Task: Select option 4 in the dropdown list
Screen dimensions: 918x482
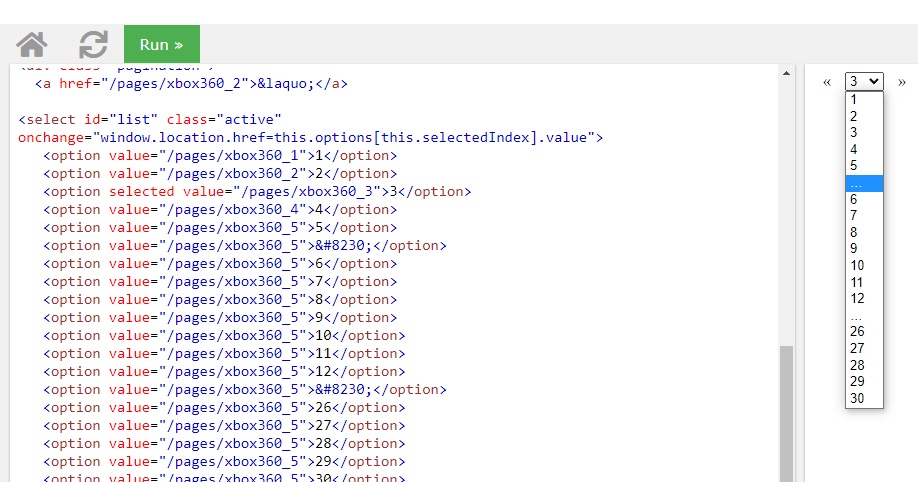Action: 864,149
